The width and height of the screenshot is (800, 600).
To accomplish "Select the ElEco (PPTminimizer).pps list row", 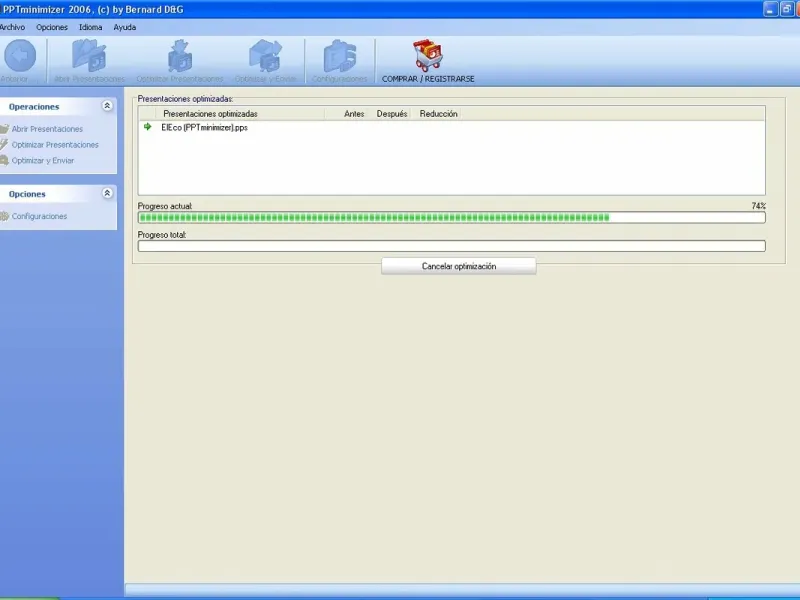I will point(452,128).
